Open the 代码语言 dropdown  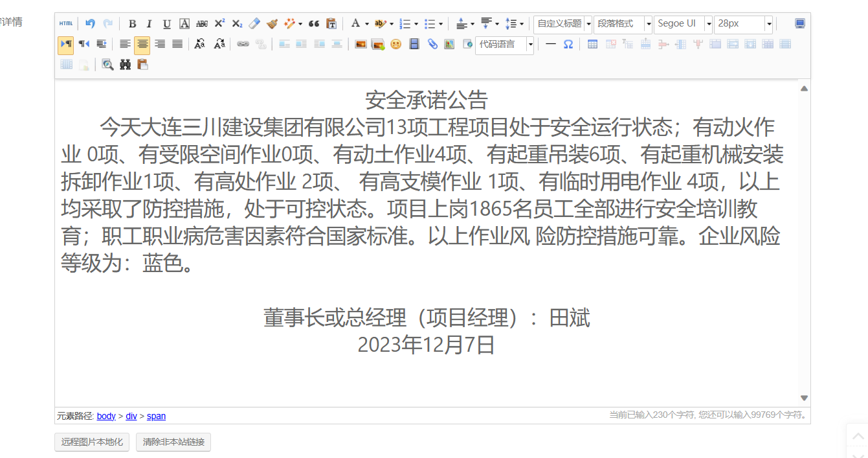click(504, 44)
